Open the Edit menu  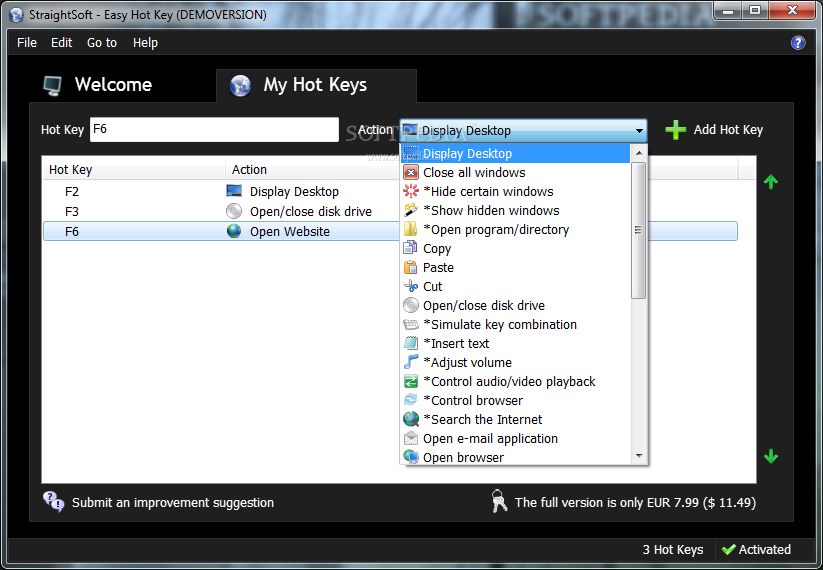pyautogui.click(x=61, y=43)
